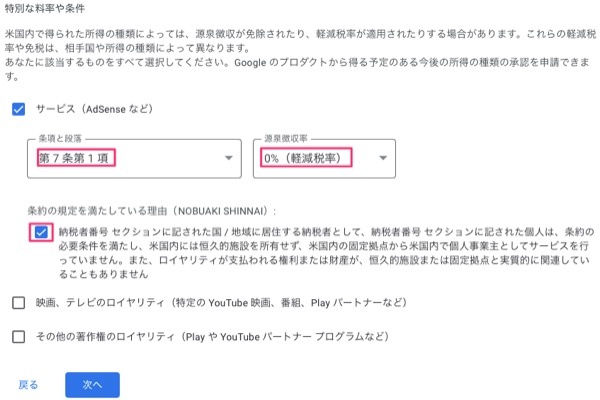Expand the 源泉徴収率 dropdown arrow

coord(383,158)
